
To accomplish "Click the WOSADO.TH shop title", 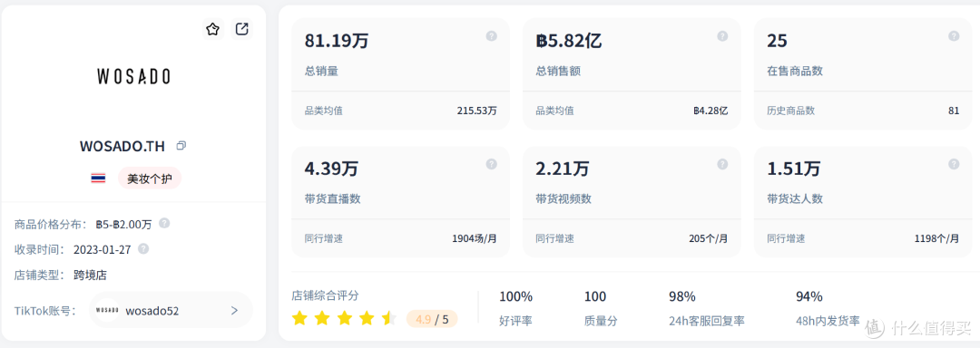I will pos(122,146).
